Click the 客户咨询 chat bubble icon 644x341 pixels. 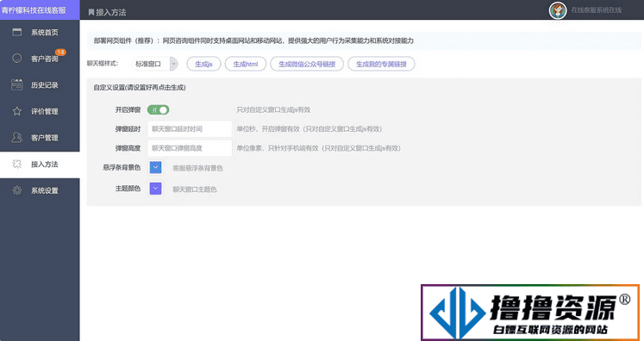pos(17,59)
